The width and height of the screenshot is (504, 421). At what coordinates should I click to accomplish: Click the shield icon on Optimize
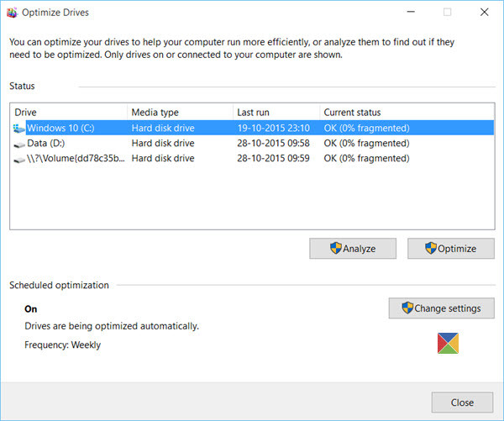(x=431, y=248)
